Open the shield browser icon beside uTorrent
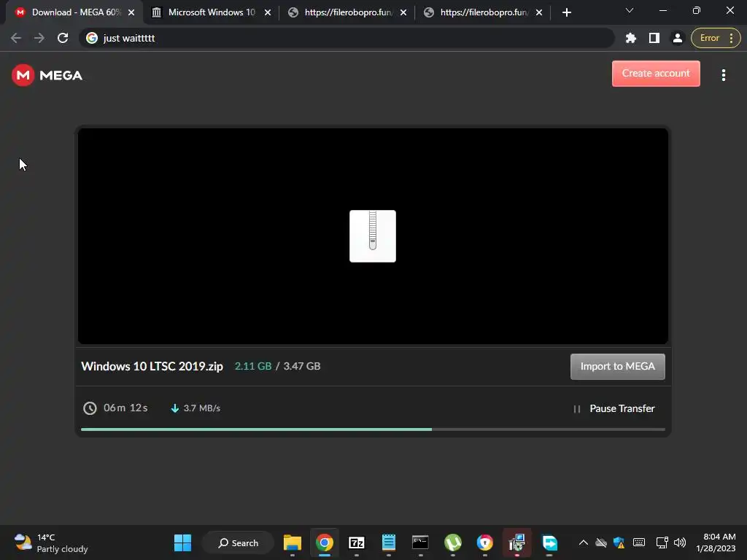The image size is (747, 560). click(484, 542)
